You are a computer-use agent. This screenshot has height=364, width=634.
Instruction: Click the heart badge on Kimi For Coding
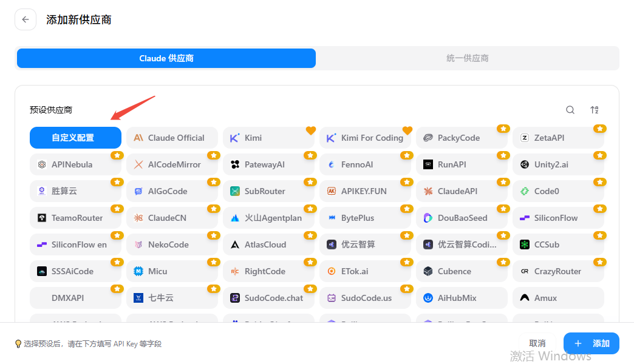click(407, 130)
